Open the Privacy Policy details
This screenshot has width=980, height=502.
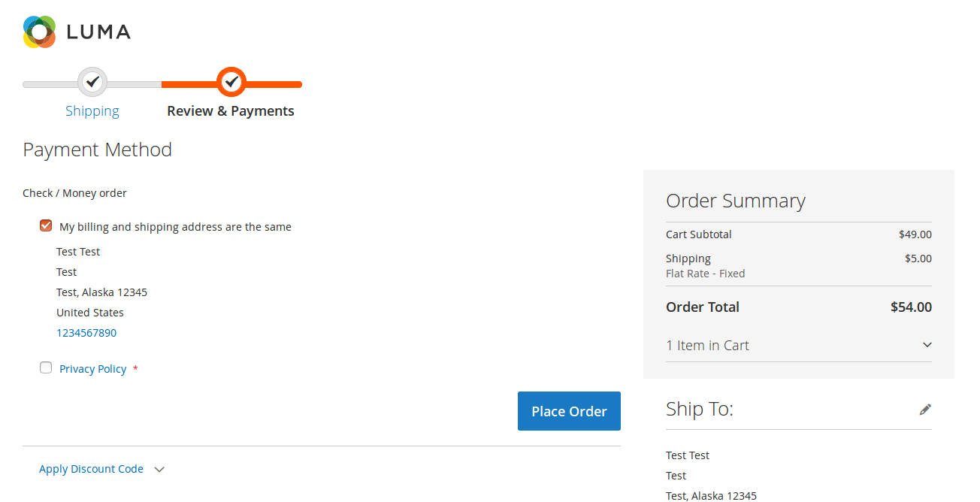click(x=92, y=368)
